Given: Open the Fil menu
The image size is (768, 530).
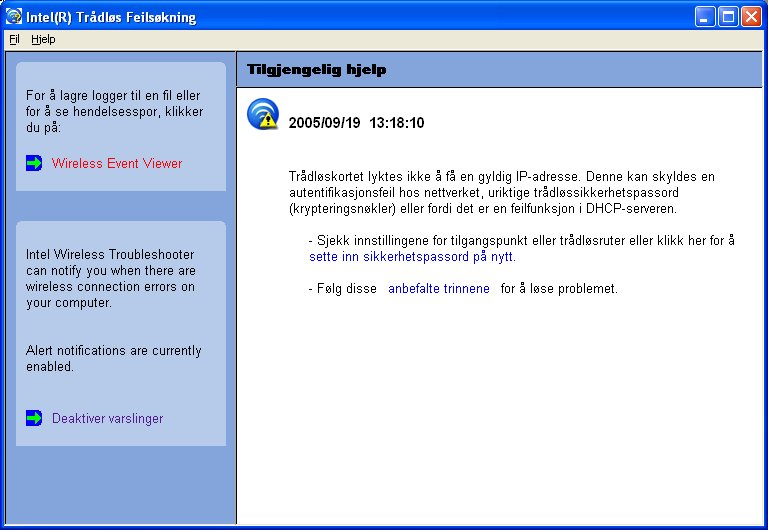Looking at the screenshot, I should pos(14,39).
